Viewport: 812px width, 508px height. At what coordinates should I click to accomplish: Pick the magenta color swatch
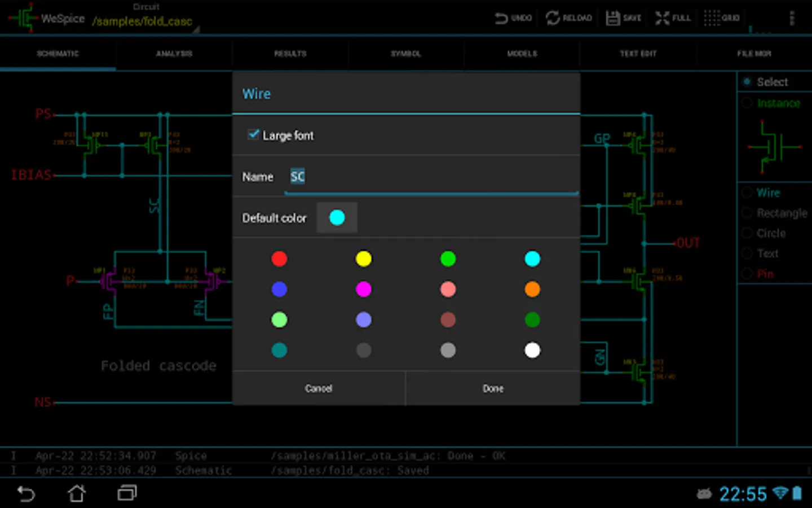tap(364, 289)
